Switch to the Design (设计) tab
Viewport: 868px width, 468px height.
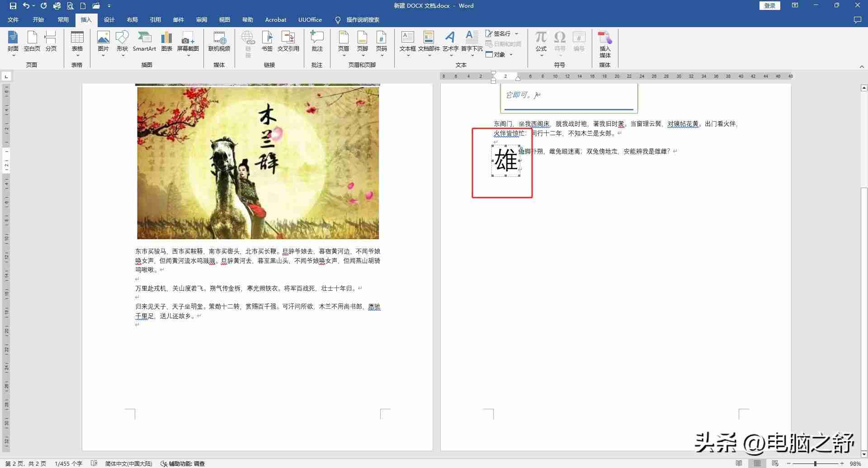pyautogui.click(x=109, y=19)
